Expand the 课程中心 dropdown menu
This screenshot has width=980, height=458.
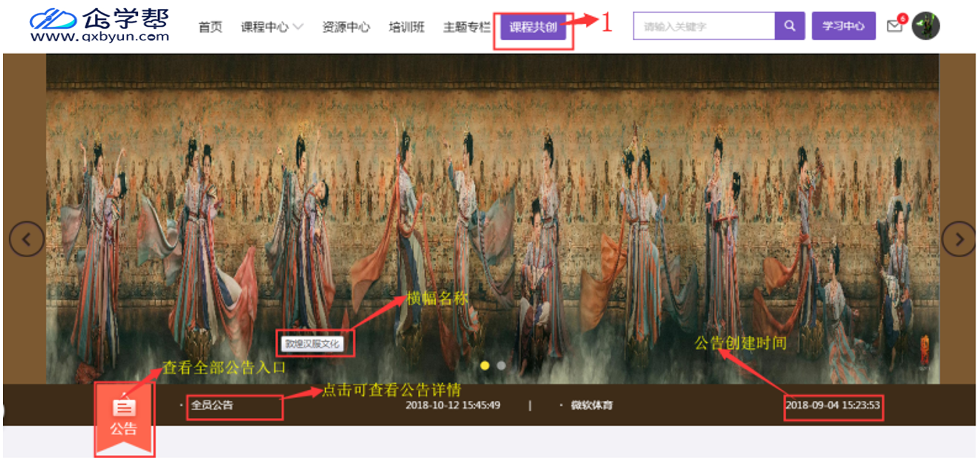(x=272, y=27)
